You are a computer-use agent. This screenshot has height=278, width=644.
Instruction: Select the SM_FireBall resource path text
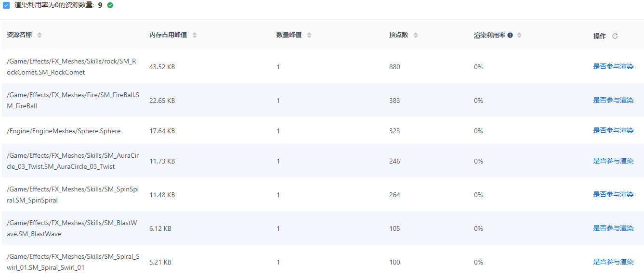coord(71,100)
